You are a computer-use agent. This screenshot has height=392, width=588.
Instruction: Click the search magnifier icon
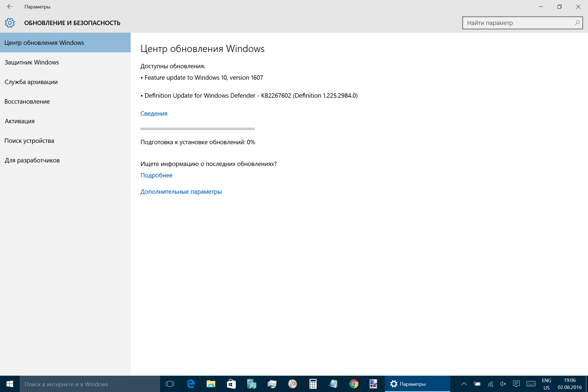577,23
